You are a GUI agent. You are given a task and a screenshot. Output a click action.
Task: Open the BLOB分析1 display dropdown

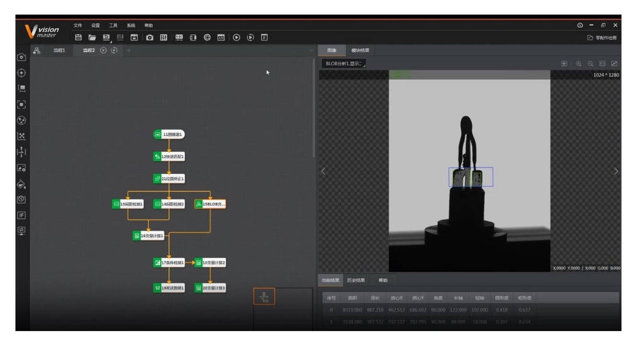click(x=343, y=63)
